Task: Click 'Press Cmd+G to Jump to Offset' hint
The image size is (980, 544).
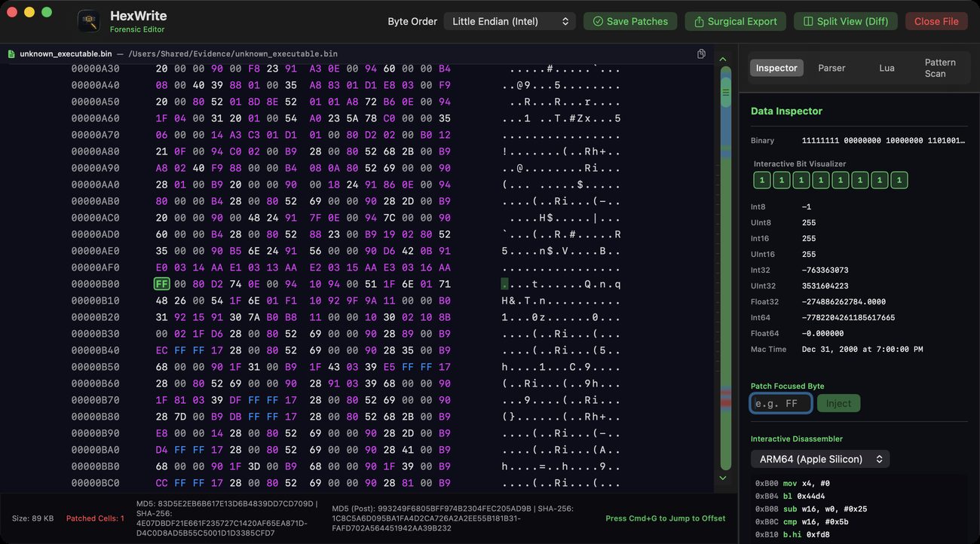Action: [666, 518]
